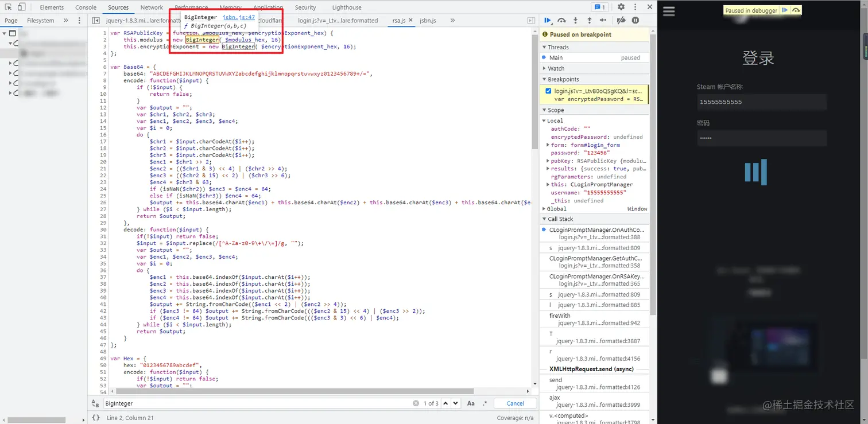Deactivate breakpoints with slashed arrow icon
Viewport: 868px width, 424px height.
621,21
